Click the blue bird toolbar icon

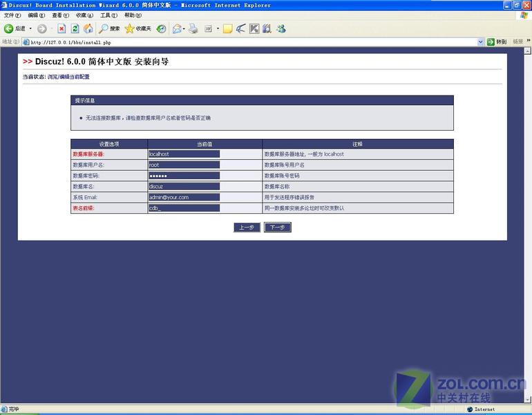coord(240,29)
